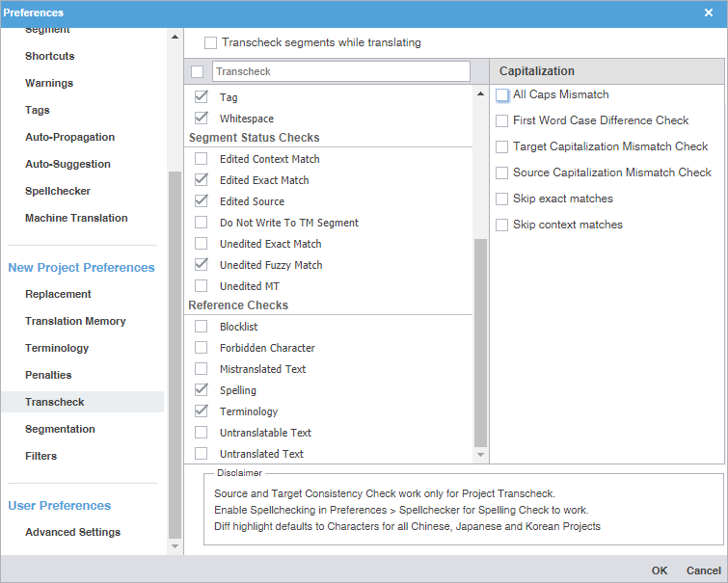This screenshot has width=728, height=583.
Task: Uncheck the Spelling reference check
Action: pos(202,390)
